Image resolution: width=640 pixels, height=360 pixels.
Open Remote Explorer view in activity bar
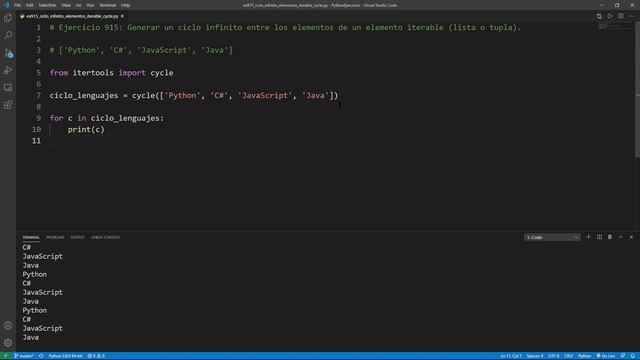pos(8,88)
